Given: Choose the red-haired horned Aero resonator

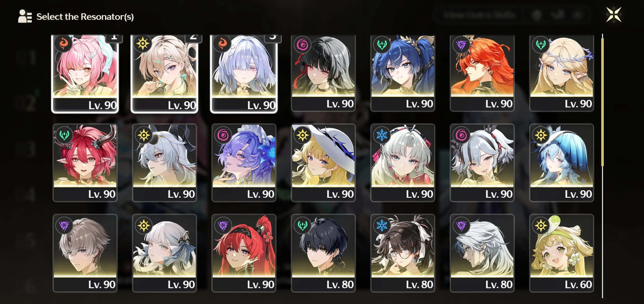Looking at the screenshot, I should pos(85,163).
